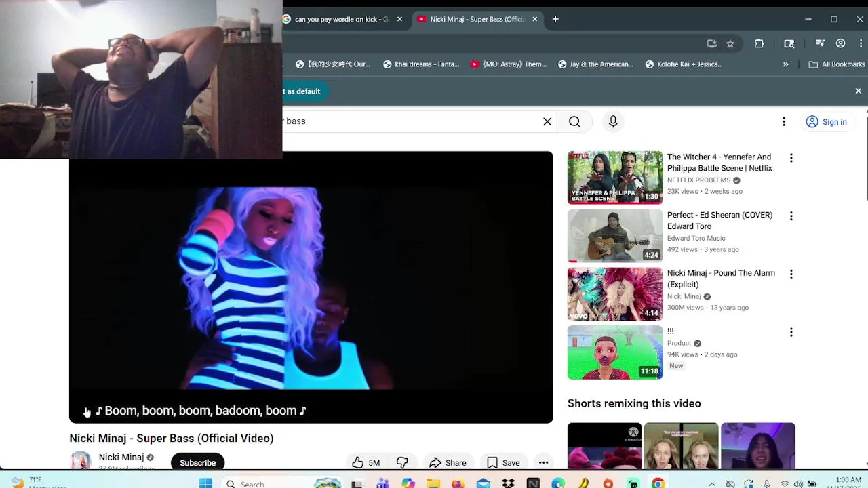Open the khai dreams - Fanta bookmark
Viewport: 868px width, 488px height.
click(421, 64)
